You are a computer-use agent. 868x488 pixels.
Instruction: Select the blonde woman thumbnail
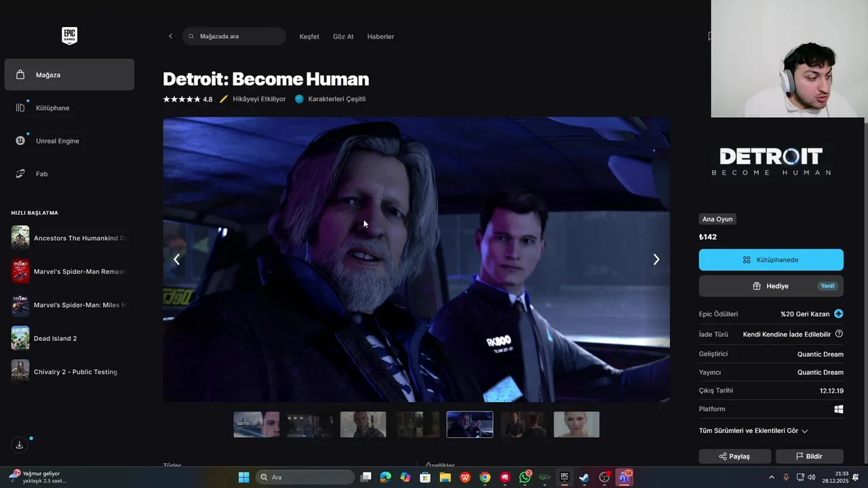click(x=576, y=424)
